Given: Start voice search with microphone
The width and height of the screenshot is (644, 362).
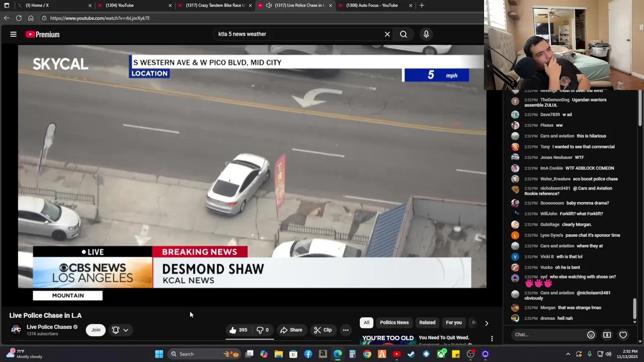Looking at the screenshot, I should [x=426, y=34].
